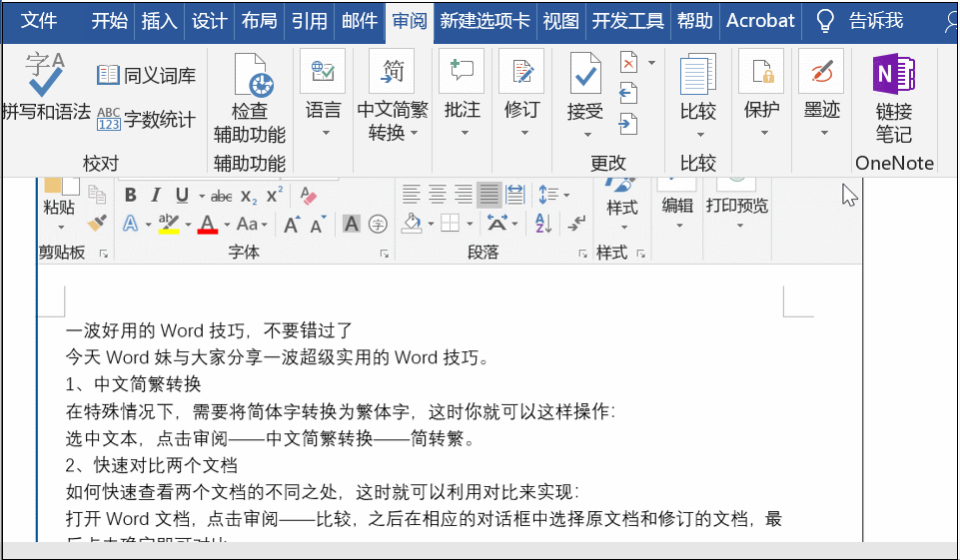Switch to the 开始 home tab

pyautogui.click(x=110, y=21)
